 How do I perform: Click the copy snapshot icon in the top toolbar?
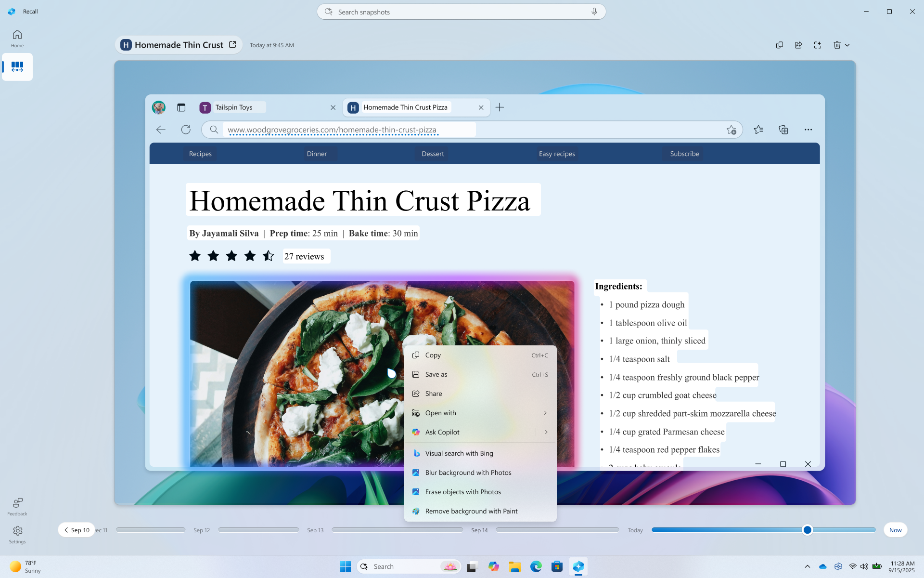click(780, 45)
